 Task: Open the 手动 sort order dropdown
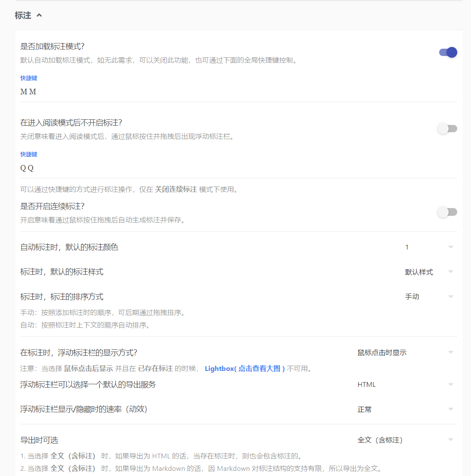pyautogui.click(x=429, y=297)
